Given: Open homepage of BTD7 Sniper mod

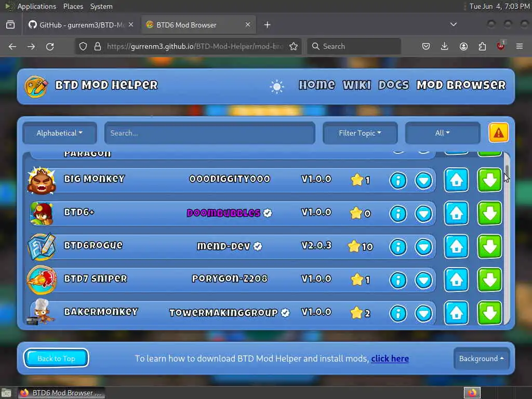Looking at the screenshot, I should [456, 280].
